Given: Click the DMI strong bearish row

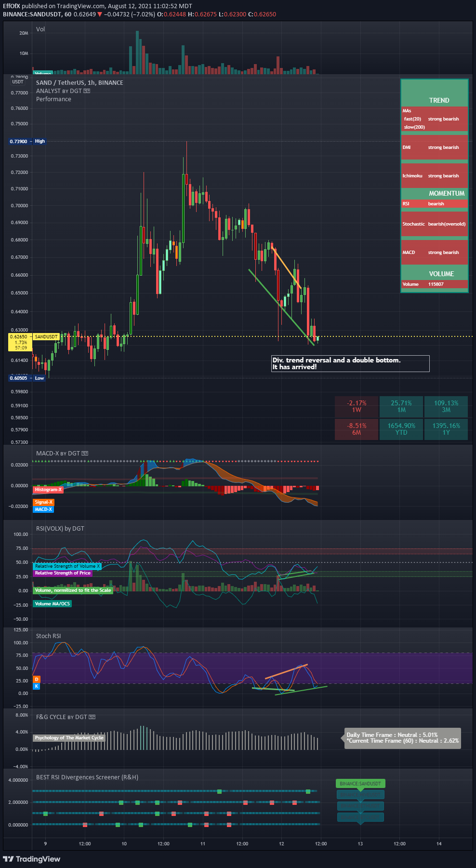Looking at the screenshot, I should 435,147.
